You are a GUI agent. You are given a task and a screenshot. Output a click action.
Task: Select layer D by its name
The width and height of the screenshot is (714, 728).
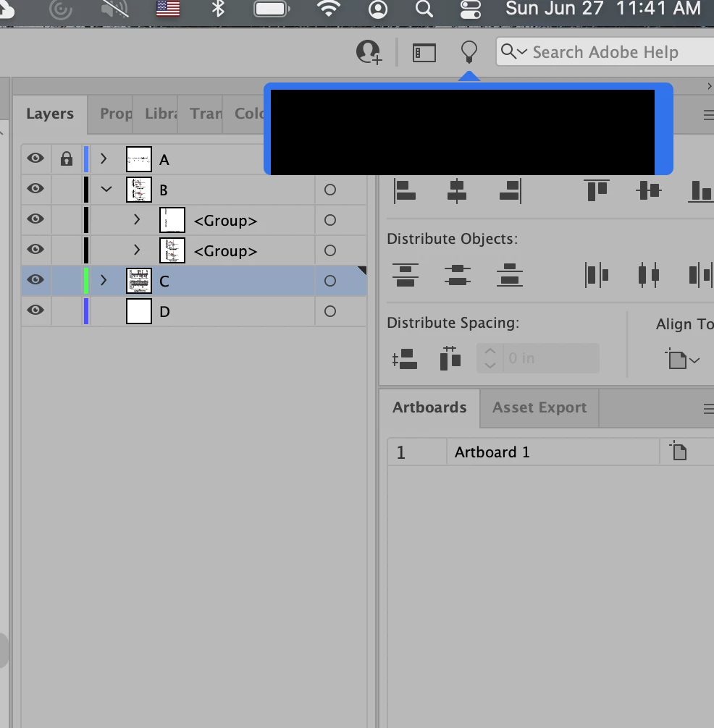(x=164, y=312)
